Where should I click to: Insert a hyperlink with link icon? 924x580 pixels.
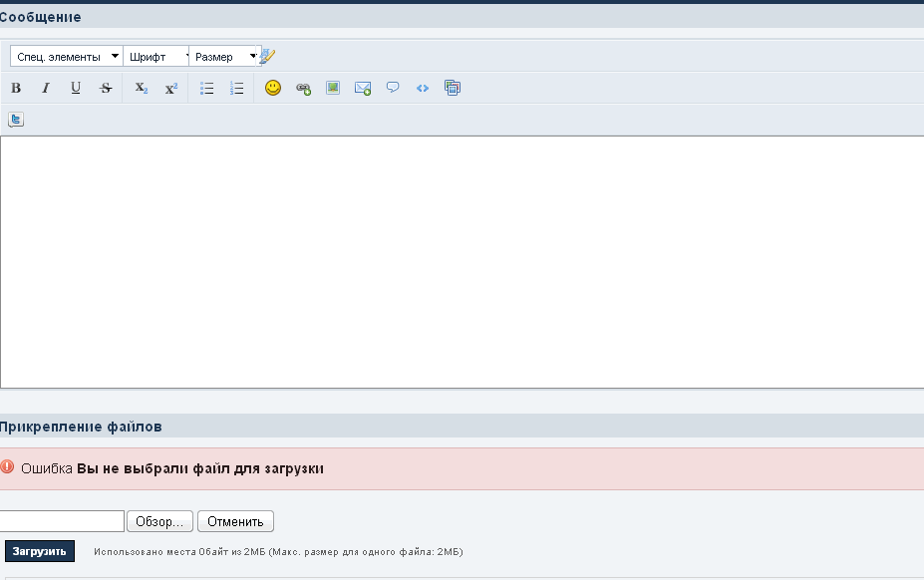303,89
